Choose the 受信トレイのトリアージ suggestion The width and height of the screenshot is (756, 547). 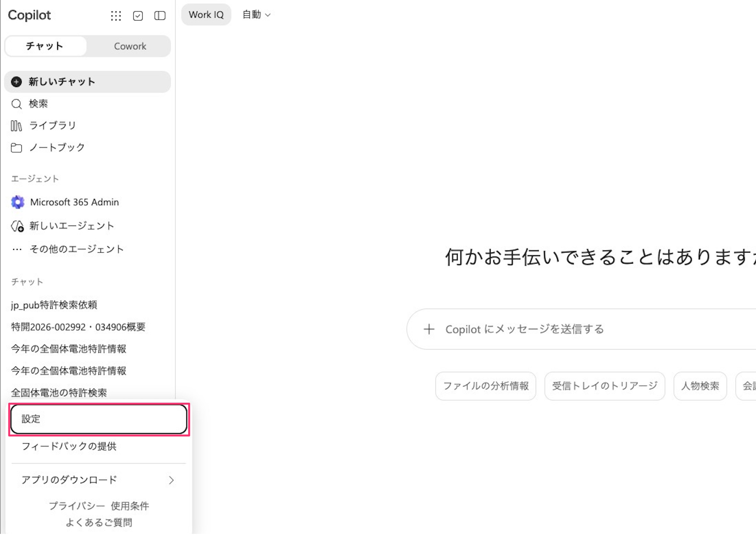pos(605,386)
